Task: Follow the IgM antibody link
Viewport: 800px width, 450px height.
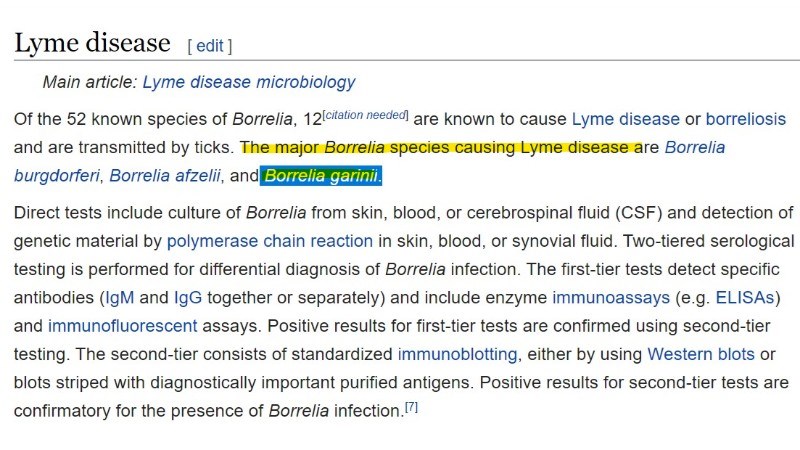Action: tap(119, 297)
